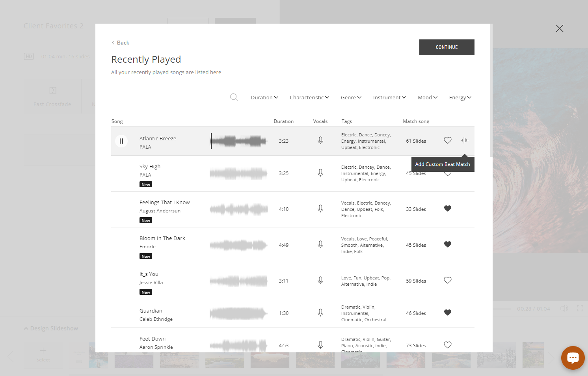Click microphone icon for Feelings That I Know
The image size is (588, 376).
[x=320, y=209]
